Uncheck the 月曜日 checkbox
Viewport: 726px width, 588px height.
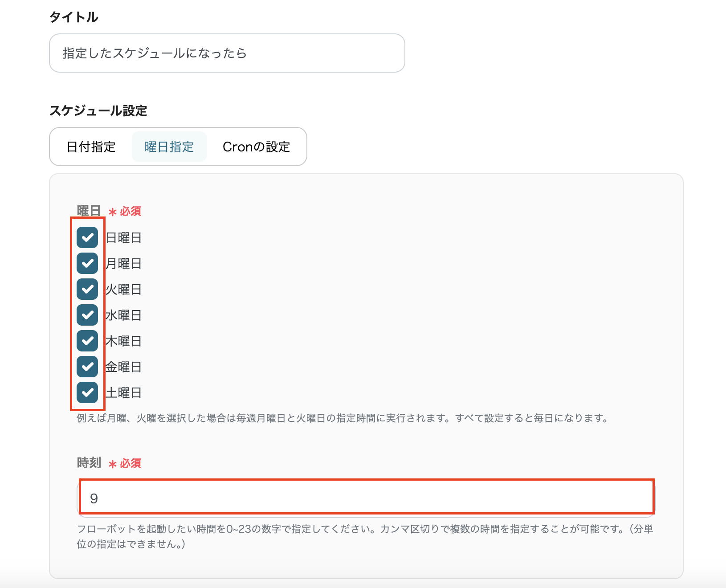(x=87, y=263)
